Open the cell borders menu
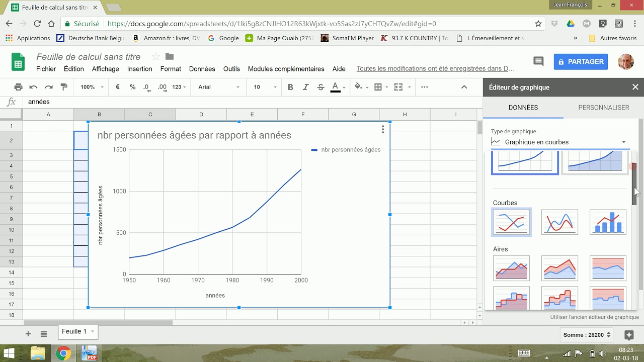The width and height of the screenshot is (644, 362). [x=381, y=87]
